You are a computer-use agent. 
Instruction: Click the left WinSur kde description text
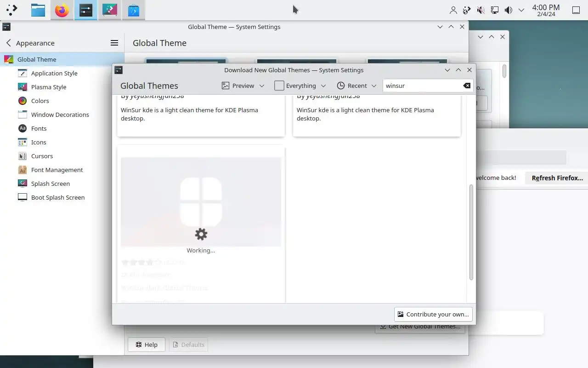click(189, 114)
